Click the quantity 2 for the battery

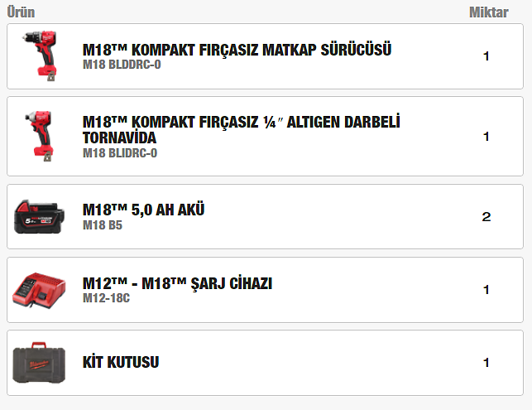tap(486, 217)
